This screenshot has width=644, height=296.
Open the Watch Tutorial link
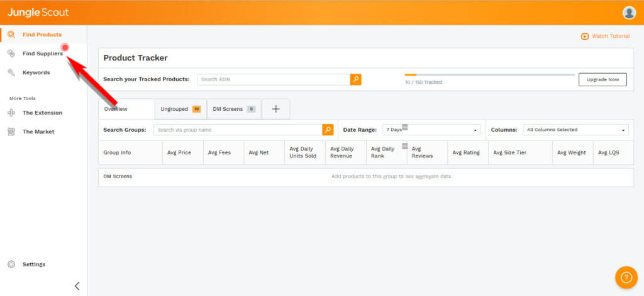[605, 37]
